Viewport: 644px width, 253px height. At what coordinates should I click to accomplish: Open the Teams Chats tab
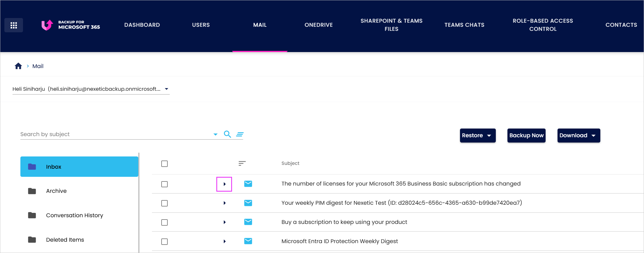[464, 25]
